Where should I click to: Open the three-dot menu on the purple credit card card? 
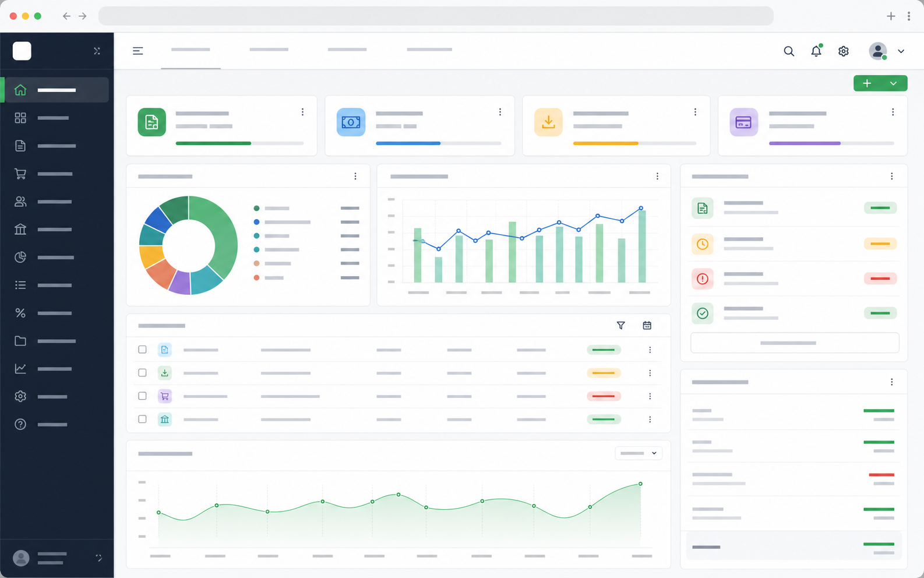coord(893,112)
